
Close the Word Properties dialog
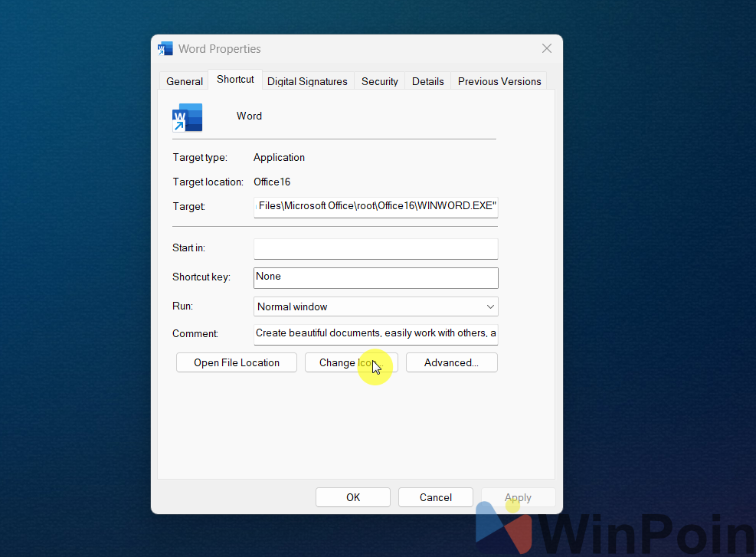click(546, 49)
